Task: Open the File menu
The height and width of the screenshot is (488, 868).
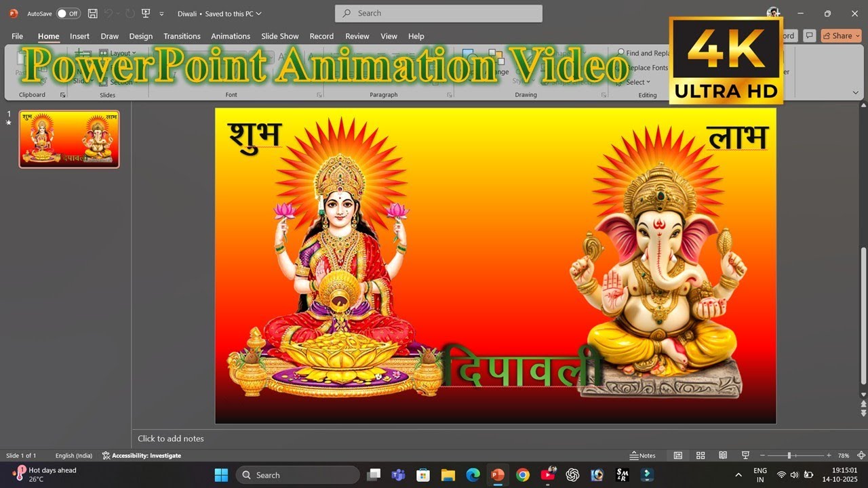Action: click(x=17, y=36)
